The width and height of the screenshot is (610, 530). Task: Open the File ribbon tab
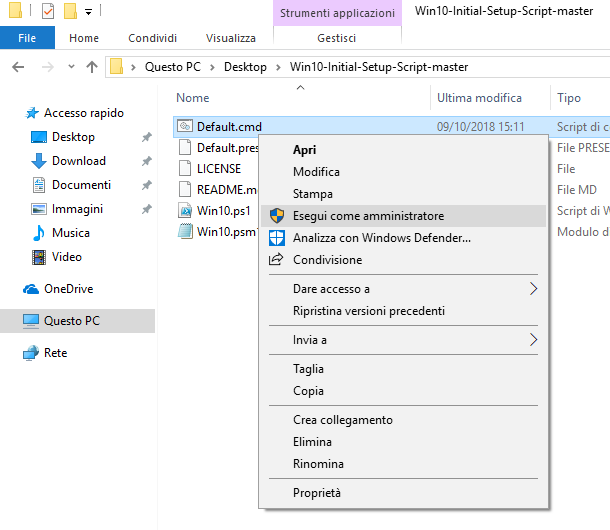(x=27, y=38)
